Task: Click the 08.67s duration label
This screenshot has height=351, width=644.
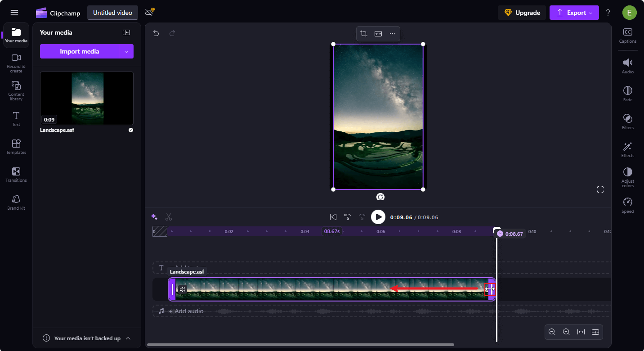Action: 332,231
